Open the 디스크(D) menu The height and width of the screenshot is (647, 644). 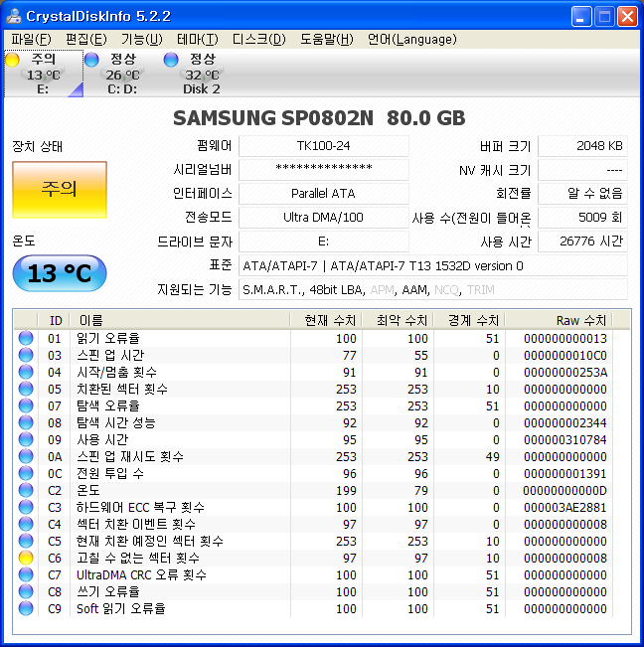click(x=258, y=39)
